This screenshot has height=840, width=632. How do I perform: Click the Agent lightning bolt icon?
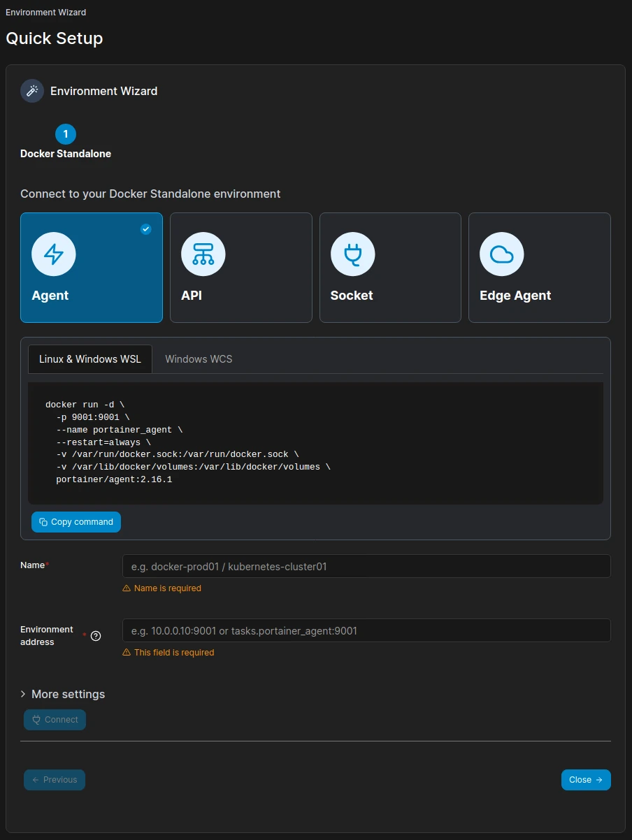54,254
